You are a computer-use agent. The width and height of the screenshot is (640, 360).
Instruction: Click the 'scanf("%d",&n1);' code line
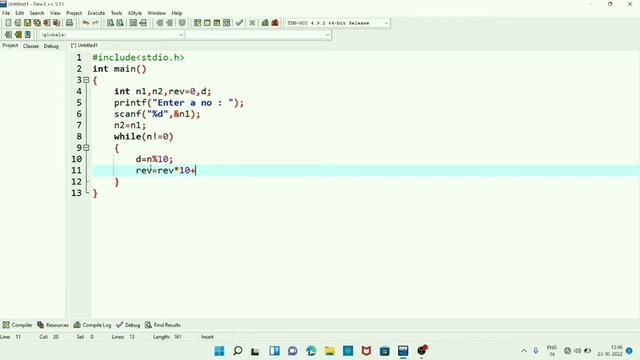[x=157, y=114]
